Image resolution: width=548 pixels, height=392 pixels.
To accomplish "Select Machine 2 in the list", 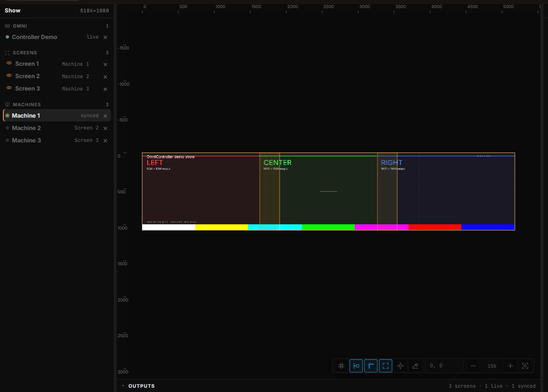I will click(57, 128).
